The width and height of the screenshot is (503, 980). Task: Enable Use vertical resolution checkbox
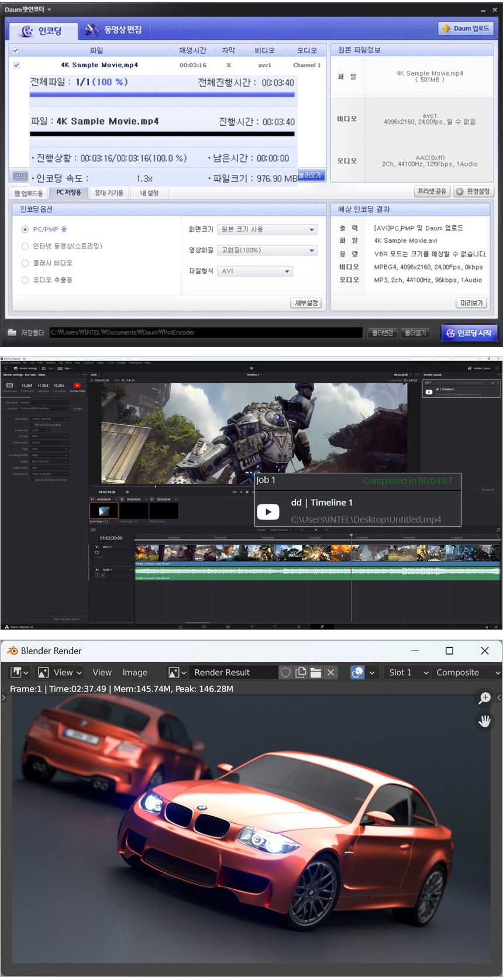[32, 425]
